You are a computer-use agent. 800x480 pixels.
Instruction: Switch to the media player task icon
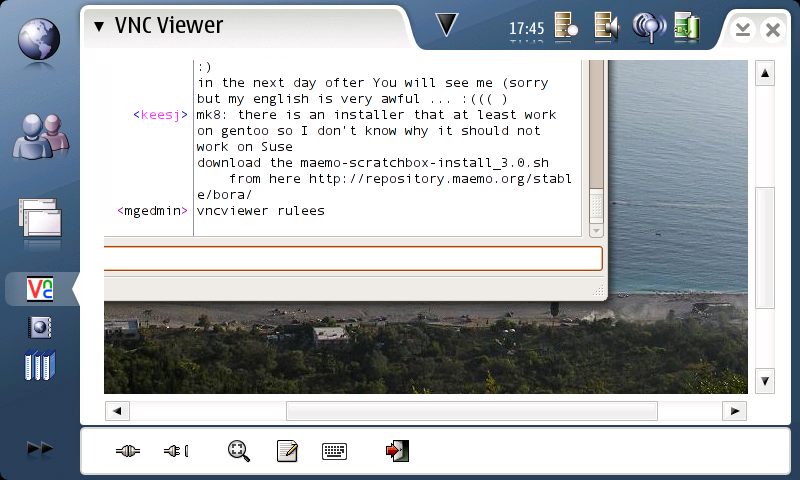point(40,327)
